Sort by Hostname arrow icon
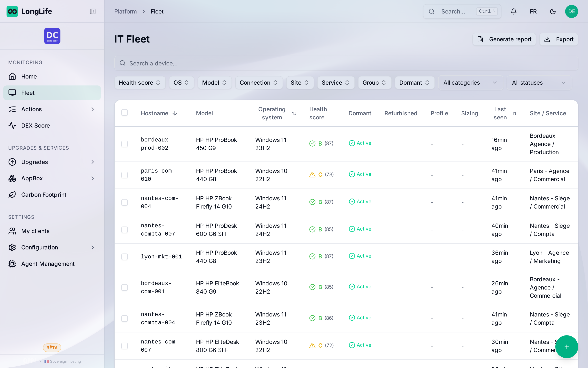 (x=175, y=113)
